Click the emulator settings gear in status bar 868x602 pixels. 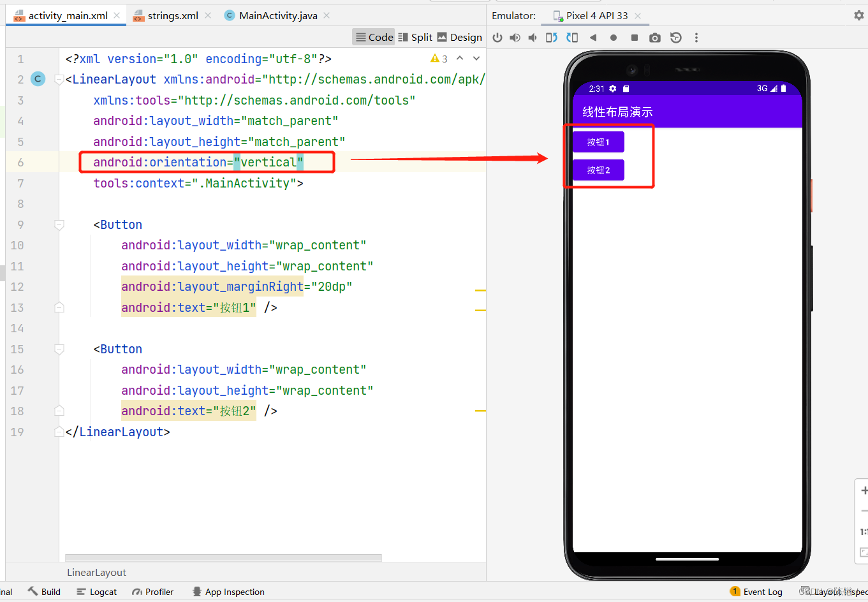point(613,89)
